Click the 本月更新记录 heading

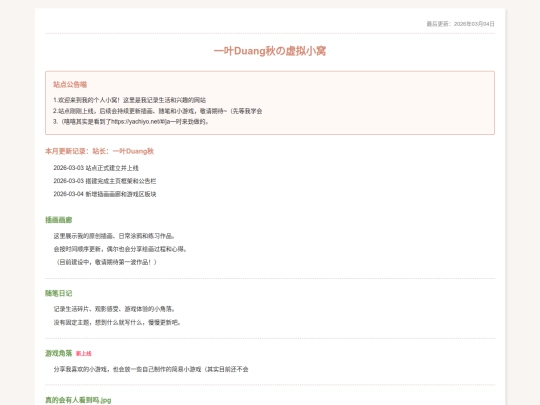[x=99, y=151]
